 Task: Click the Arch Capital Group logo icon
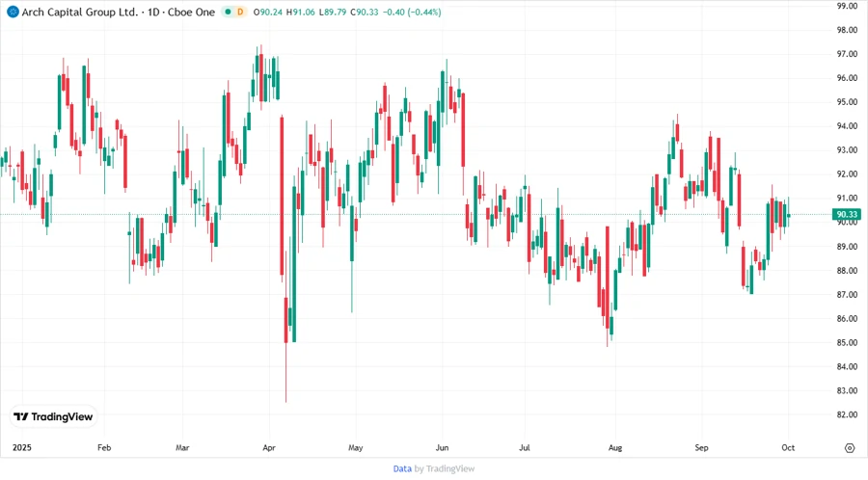click(x=12, y=12)
